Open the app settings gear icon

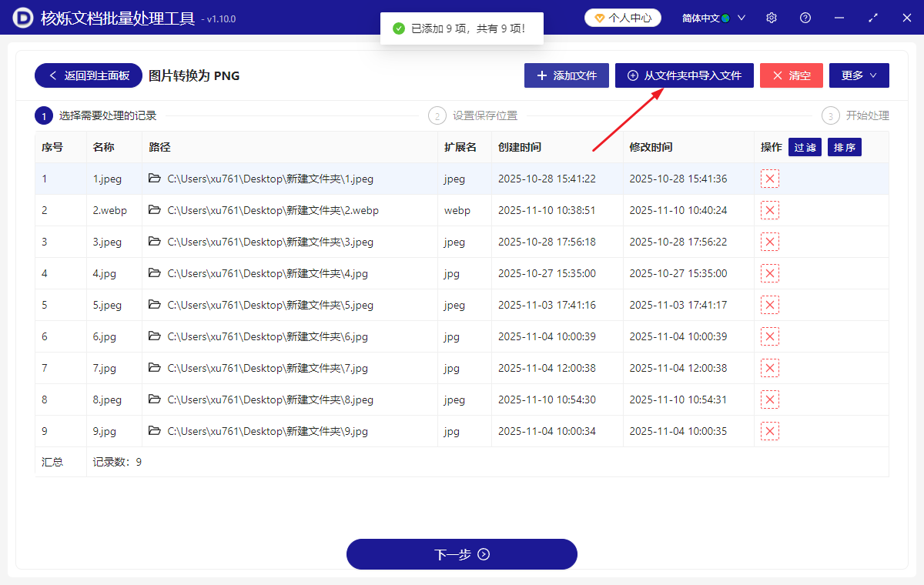771,17
